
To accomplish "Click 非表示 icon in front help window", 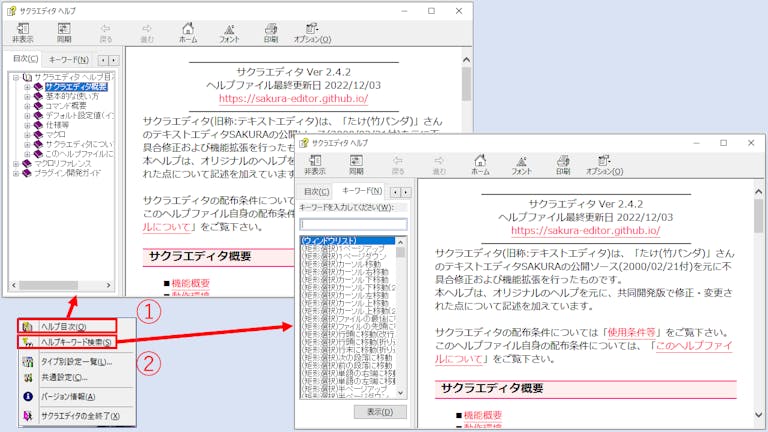I will (x=315, y=165).
